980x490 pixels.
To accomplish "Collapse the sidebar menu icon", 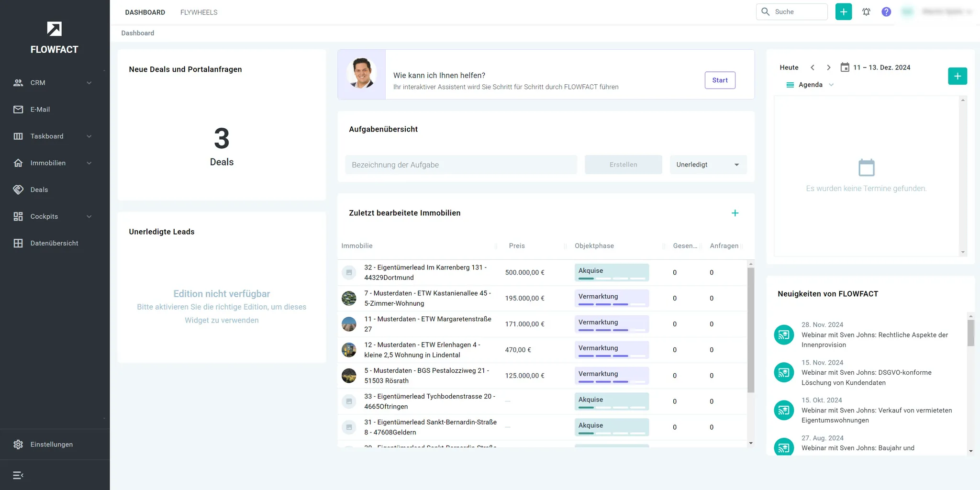I will (18, 475).
